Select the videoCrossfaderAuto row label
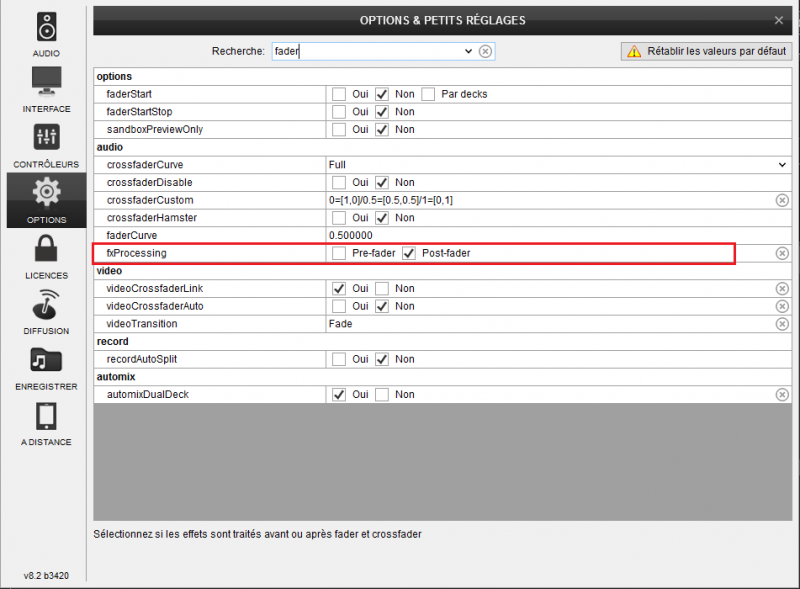The width and height of the screenshot is (800, 589). click(x=155, y=306)
